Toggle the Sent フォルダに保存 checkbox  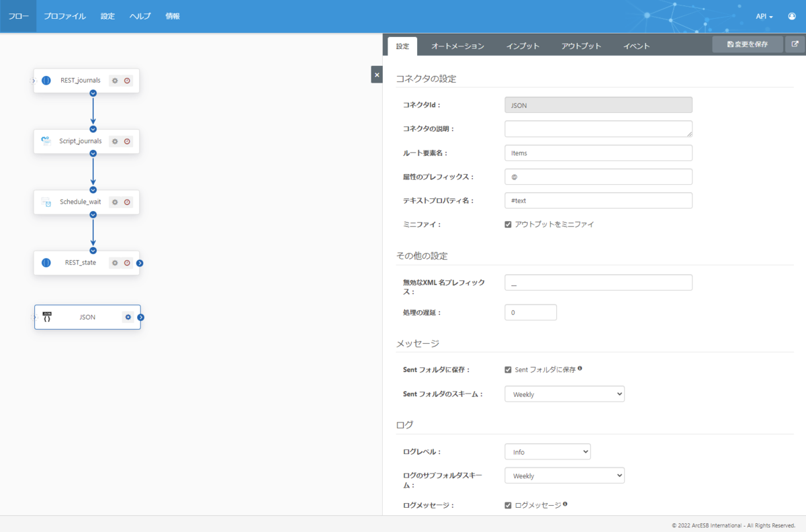(x=508, y=369)
